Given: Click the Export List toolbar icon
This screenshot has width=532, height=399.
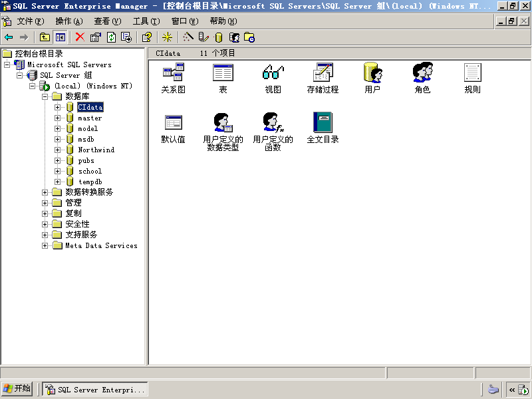Looking at the screenshot, I should 126,37.
